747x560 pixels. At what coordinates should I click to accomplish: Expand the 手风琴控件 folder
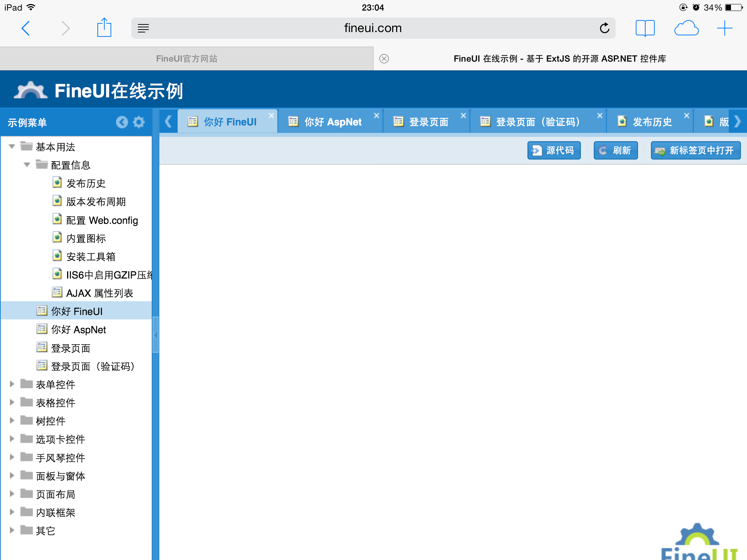(x=12, y=457)
